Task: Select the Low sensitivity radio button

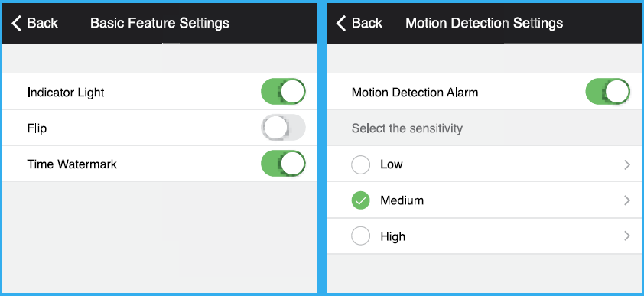Action: click(x=360, y=164)
